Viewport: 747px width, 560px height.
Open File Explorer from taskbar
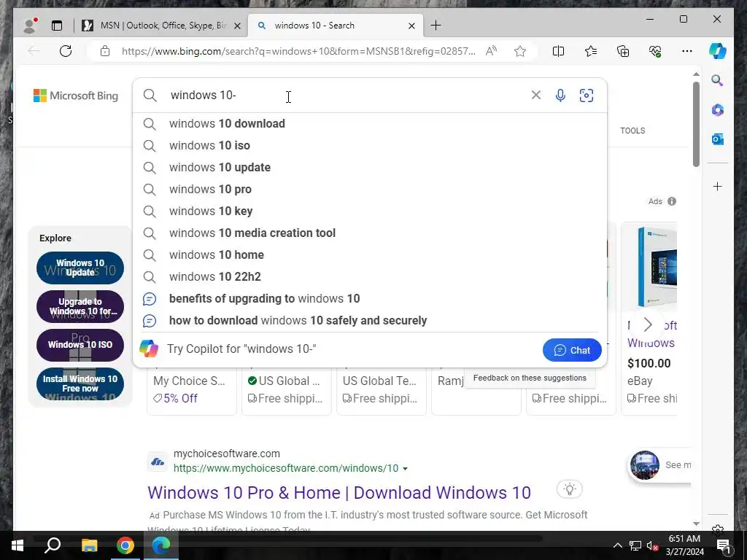pyautogui.click(x=89, y=545)
